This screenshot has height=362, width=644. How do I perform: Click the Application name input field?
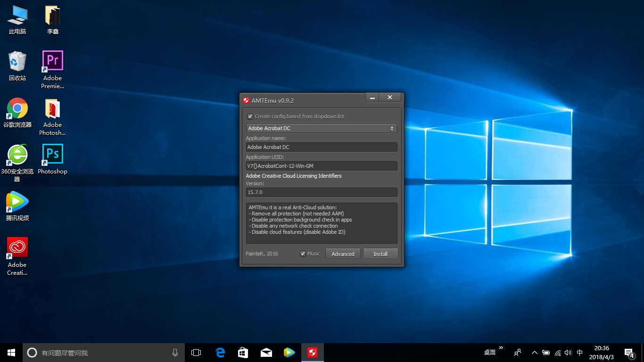322,147
